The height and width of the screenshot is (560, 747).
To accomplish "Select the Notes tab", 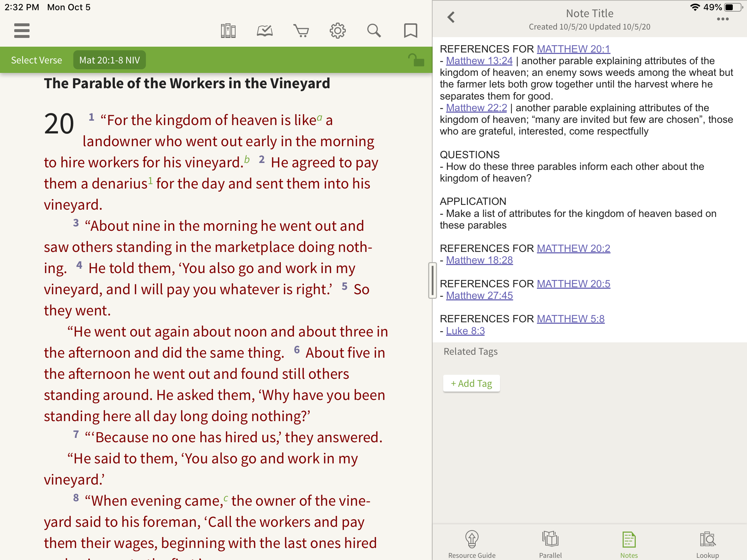I will tap(629, 544).
